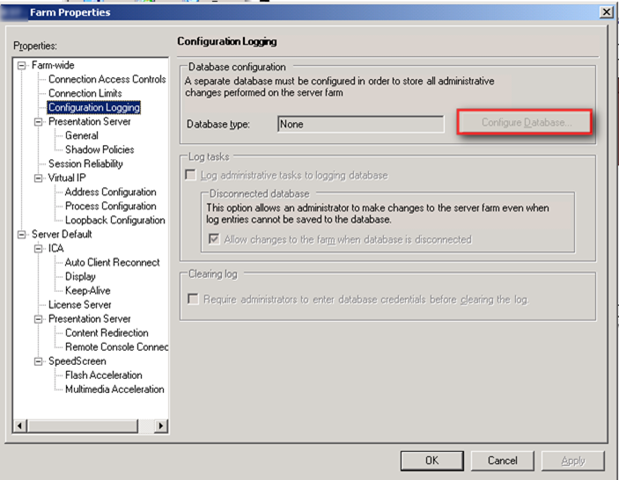The image size is (619, 480).
Task: Select Auto Client Reconnect item
Action: click(x=110, y=262)
